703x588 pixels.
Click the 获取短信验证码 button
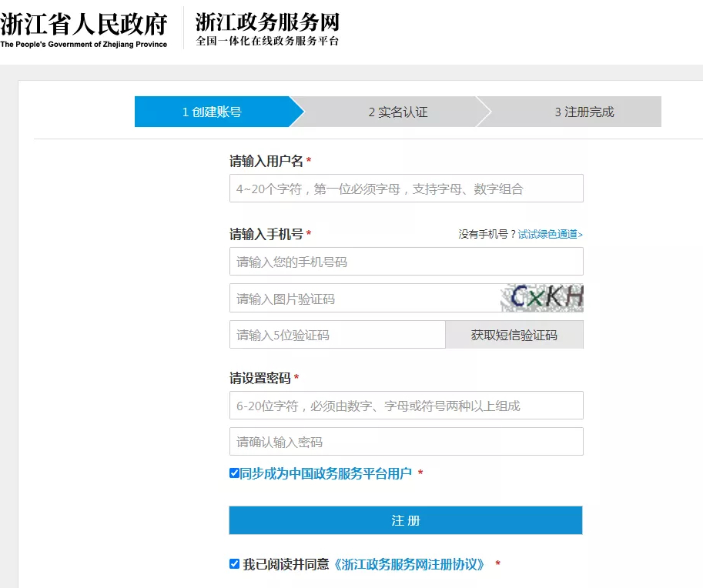pos(514,334)
